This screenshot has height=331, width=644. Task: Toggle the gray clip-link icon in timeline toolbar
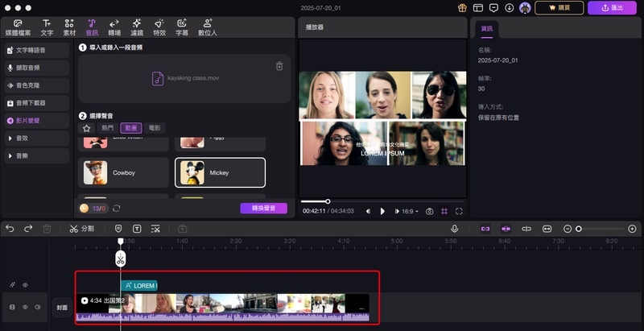(526, 229)
